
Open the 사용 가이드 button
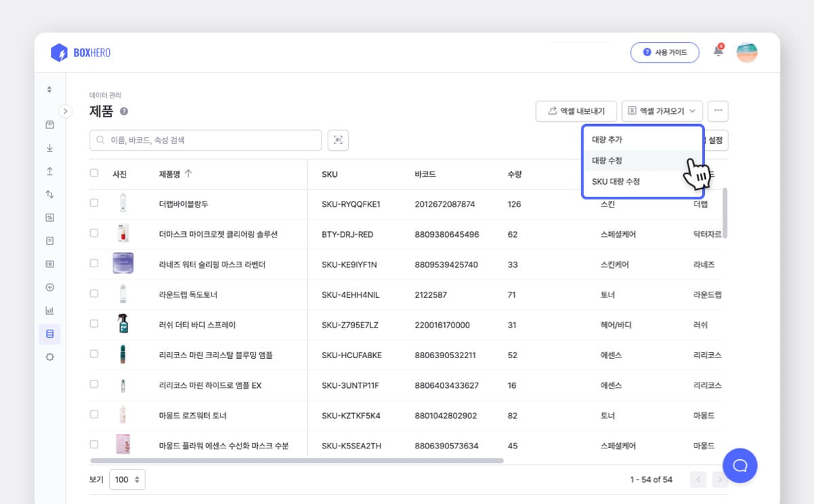(665, 52)
